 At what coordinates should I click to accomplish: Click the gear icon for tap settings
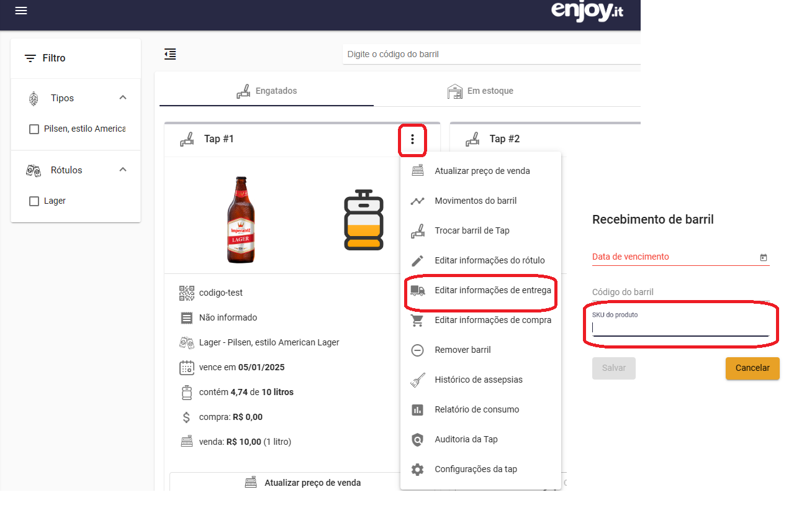point(418,469)
